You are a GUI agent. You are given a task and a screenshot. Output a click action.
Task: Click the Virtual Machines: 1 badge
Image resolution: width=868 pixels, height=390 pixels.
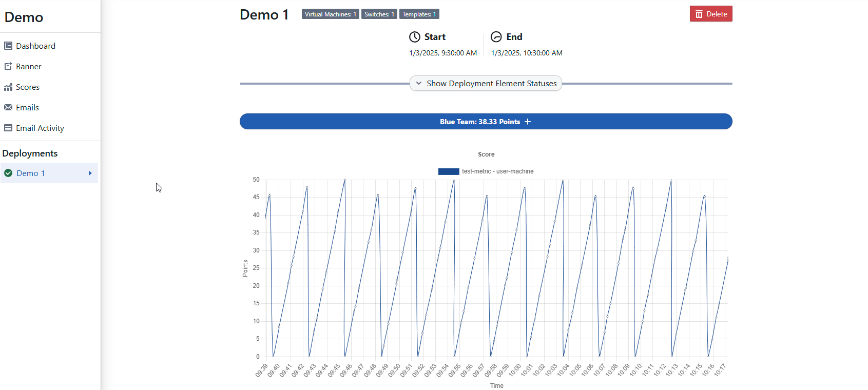pyautogui.click(x=331, y=14)
